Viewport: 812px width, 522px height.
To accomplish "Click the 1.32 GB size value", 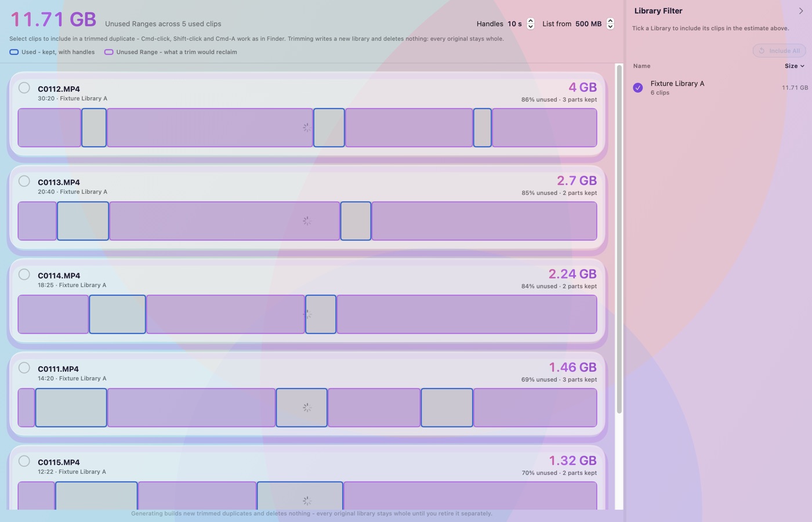I will pos(572,461).
